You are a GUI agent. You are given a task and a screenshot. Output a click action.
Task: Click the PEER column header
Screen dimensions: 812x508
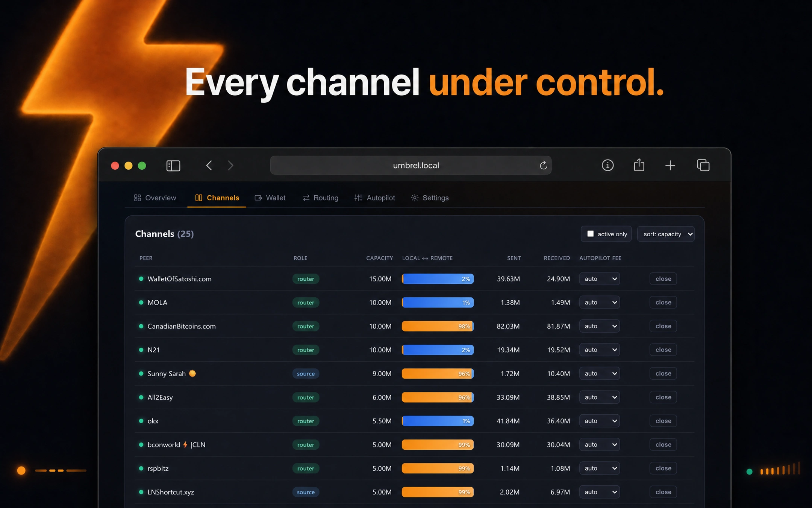[x=146, y=258]
